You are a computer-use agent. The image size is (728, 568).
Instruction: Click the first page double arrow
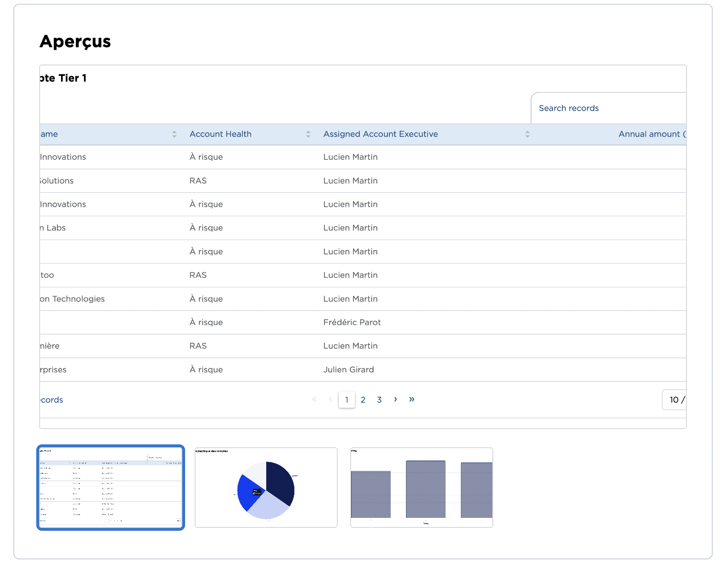pyautogui.click(x=314, y=400)
